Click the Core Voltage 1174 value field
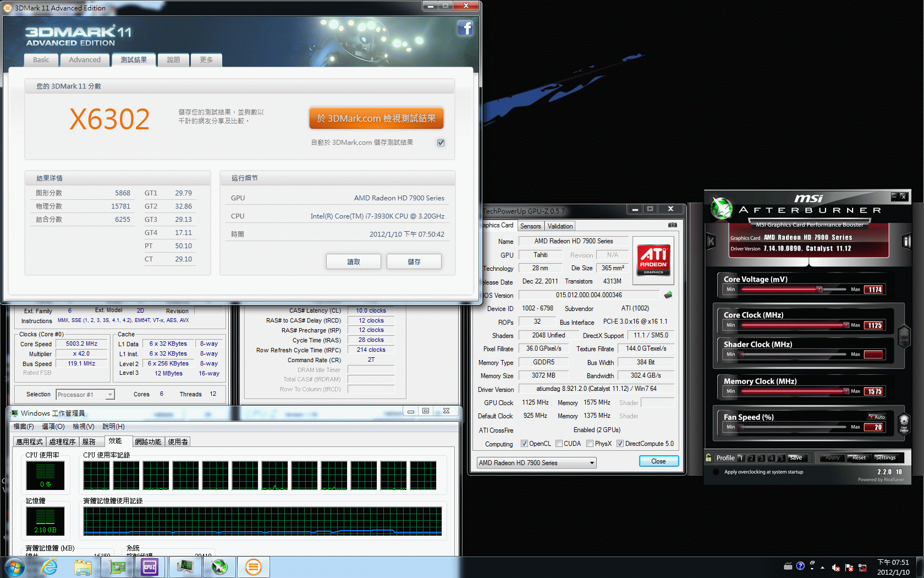Screen dimensions: 924x578 click(874, 290)
